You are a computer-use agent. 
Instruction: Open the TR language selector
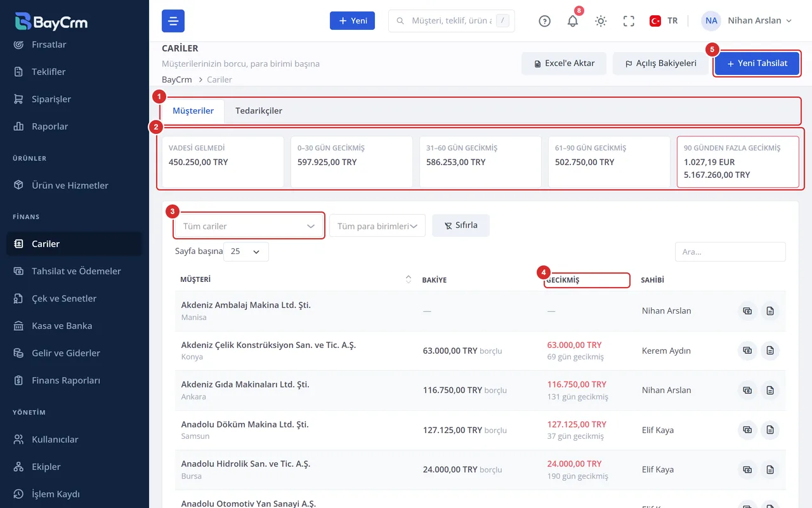coord(664,21)
